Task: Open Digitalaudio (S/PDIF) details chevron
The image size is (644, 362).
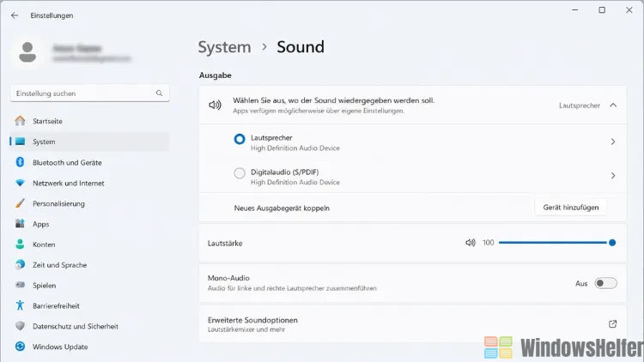Action: [x=613, y=176]
